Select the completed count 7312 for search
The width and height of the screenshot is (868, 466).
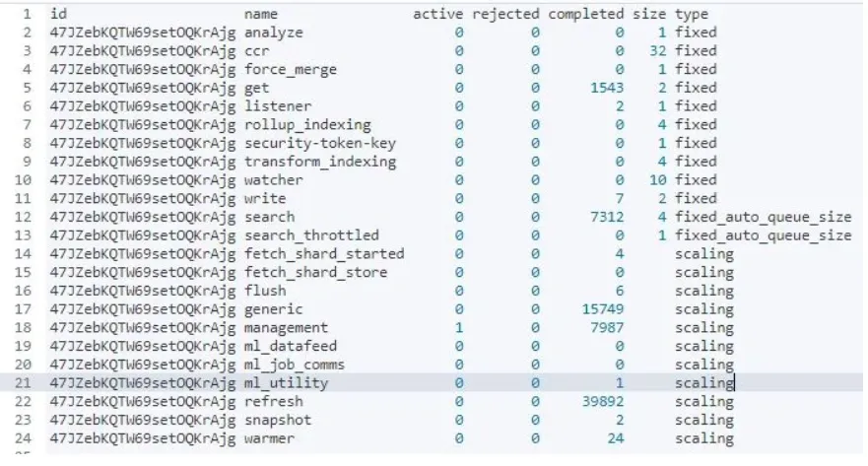coord(607,217)
